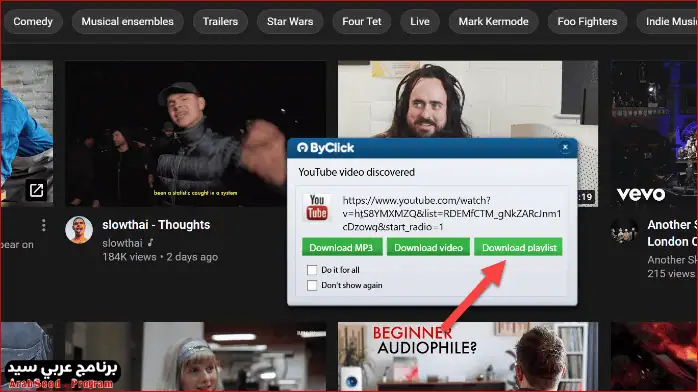The width and height of the screenshot is (698, 392).
Task: Click the external link icon on left thumbnail
Action: (36, 190)
